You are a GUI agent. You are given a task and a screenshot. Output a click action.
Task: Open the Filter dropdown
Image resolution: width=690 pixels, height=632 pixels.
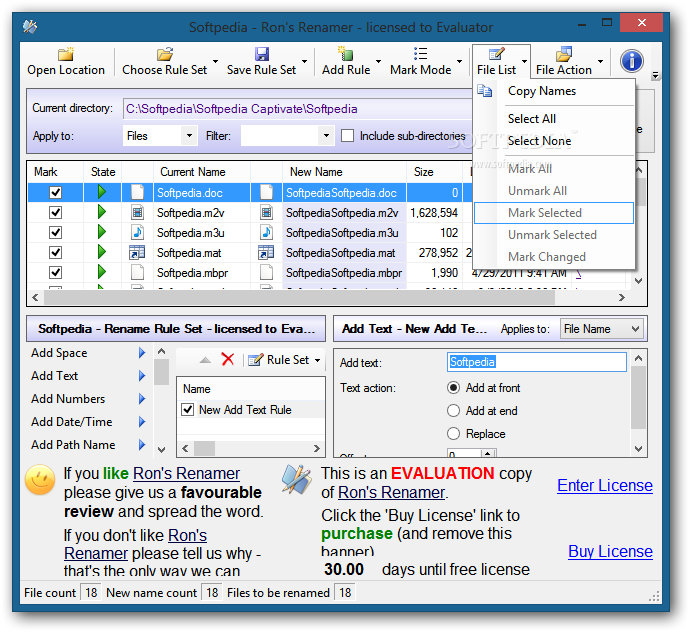(326, 136)
